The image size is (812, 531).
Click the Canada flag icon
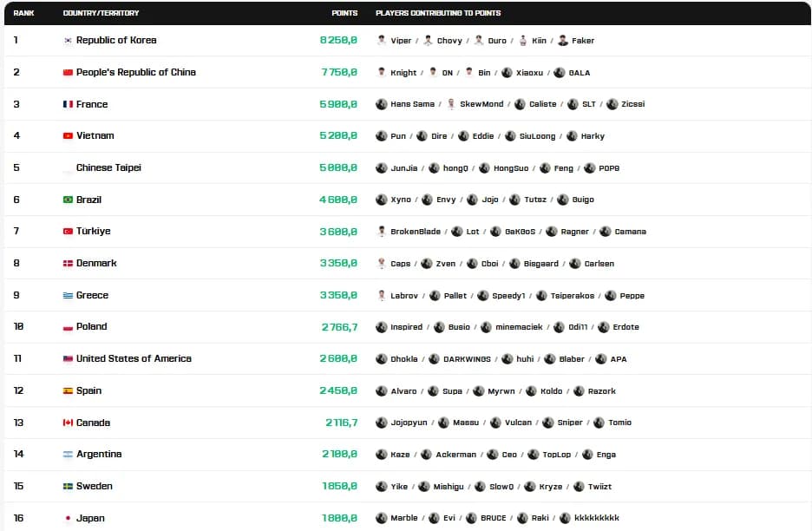click(68, 423)
